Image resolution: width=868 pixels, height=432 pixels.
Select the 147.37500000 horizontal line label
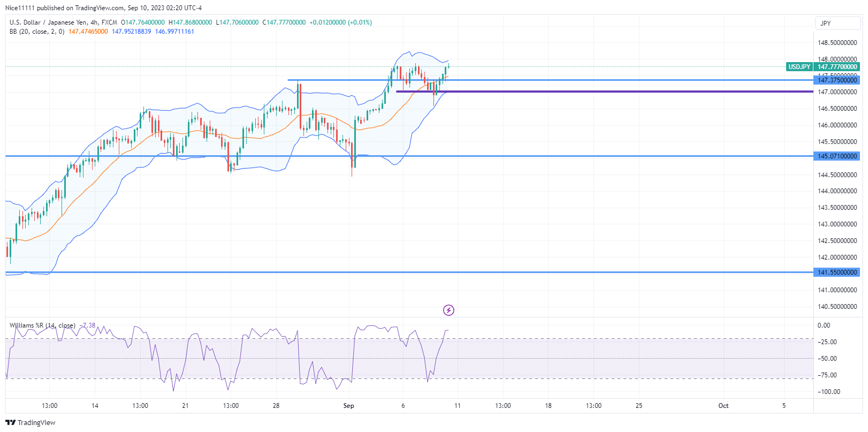coord(837,80)
